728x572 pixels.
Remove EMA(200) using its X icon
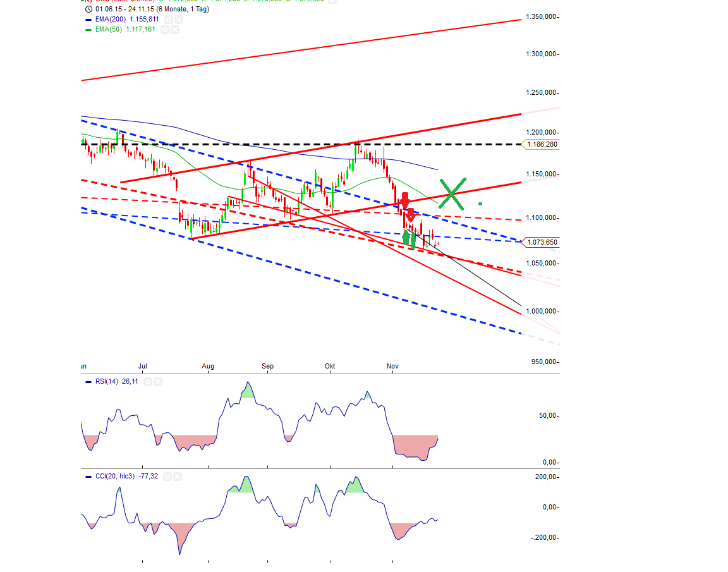point(179,19)
